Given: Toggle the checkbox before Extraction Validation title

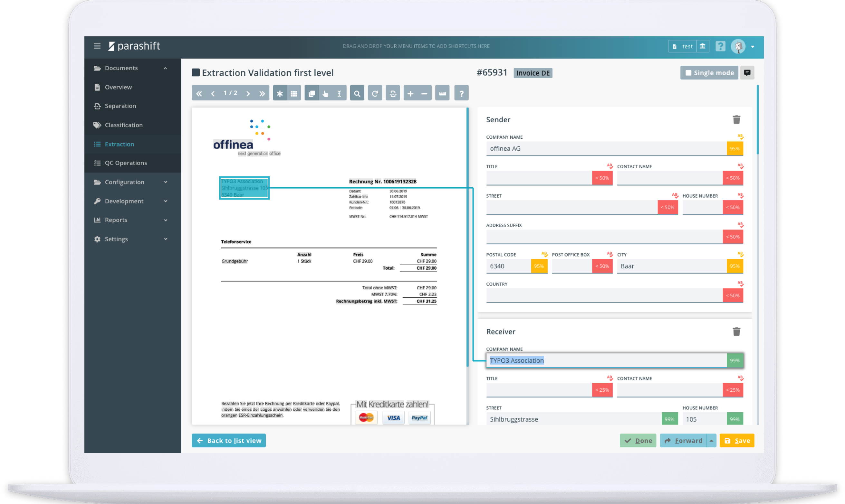Looking at the screenshot, I should [x=196, y=72].
